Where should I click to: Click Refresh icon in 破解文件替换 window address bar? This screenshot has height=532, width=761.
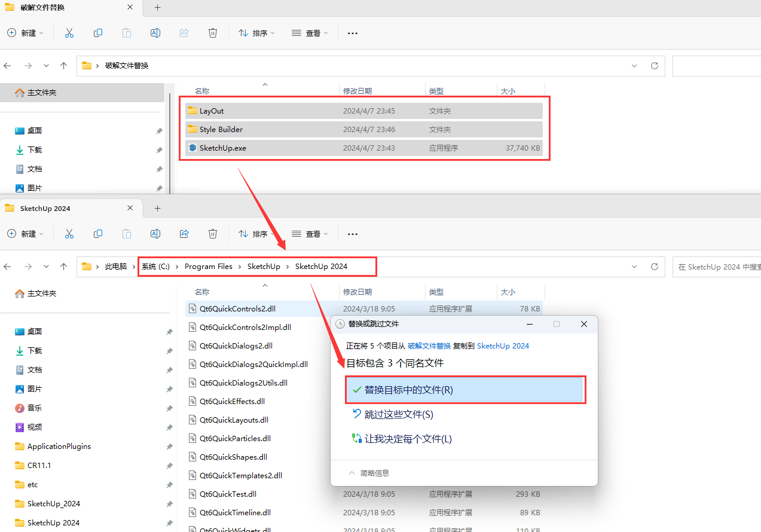click(655, 66)
